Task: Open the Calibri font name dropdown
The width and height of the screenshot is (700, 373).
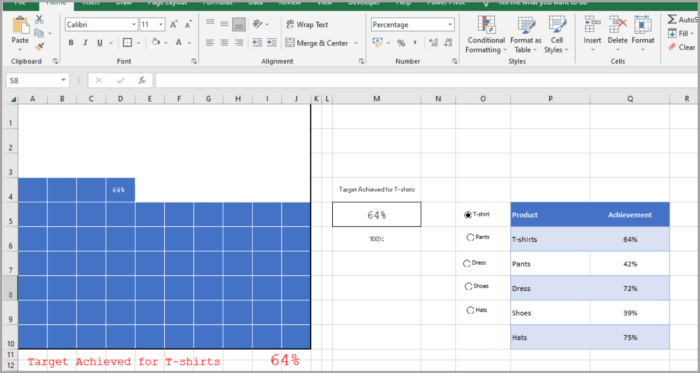Action: 134,25
